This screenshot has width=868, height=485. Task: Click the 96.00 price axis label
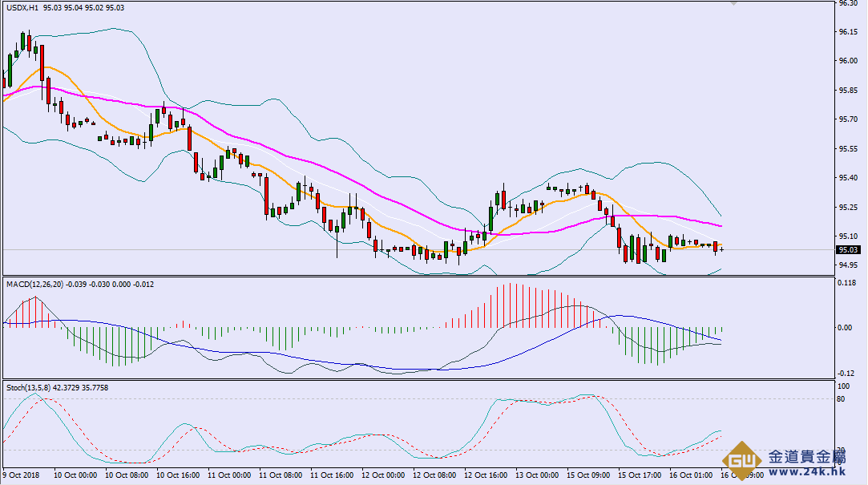[848, 61]
